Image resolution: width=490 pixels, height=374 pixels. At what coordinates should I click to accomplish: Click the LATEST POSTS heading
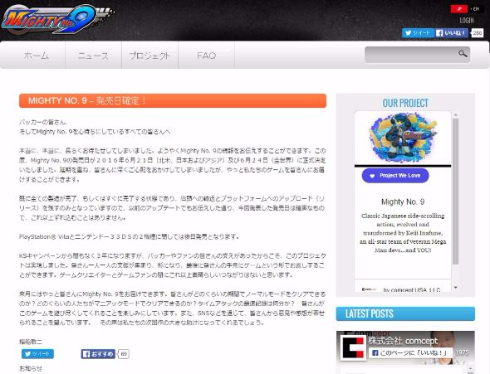[x=369, y=314]
